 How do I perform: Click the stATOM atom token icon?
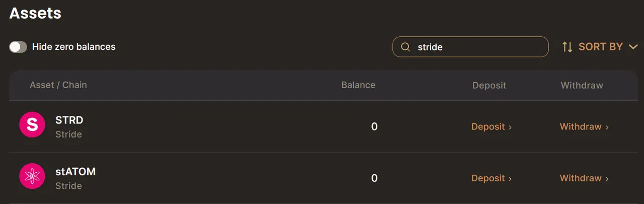pyautogui.click(x=32, y=176)
